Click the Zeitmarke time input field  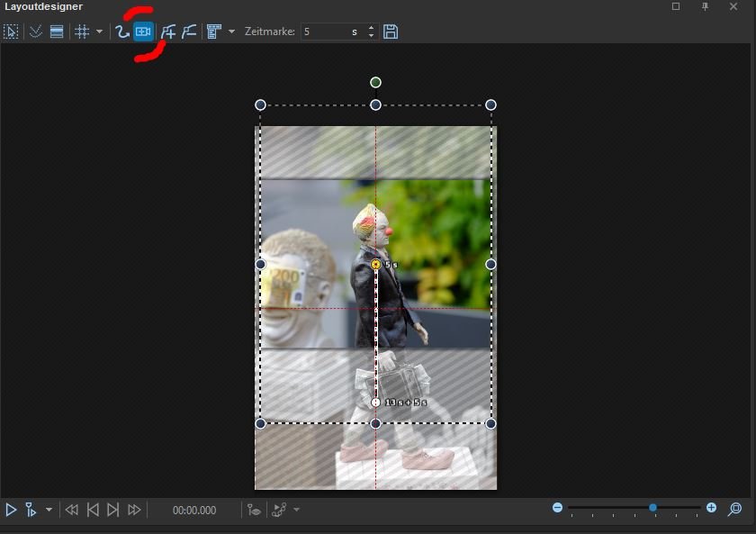[x=330, y=32]
